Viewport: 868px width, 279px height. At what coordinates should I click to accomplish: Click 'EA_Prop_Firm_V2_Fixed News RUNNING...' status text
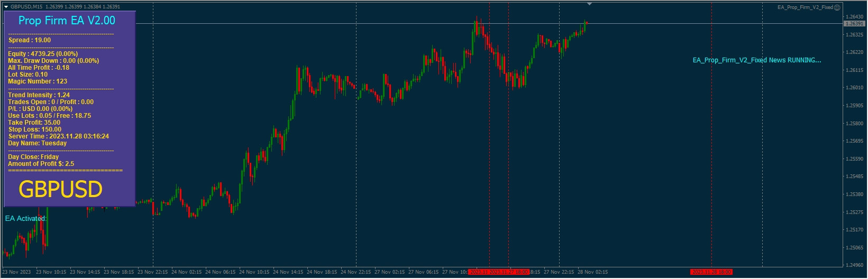[757, 60]
